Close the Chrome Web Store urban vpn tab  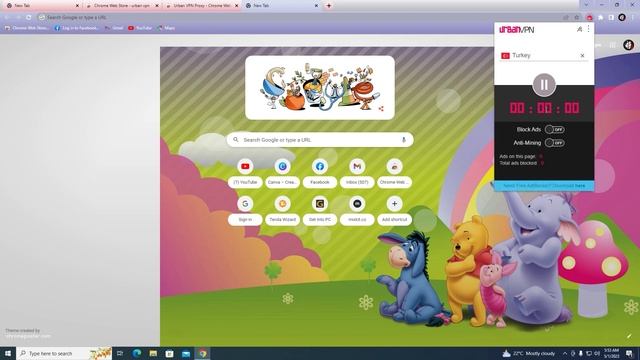click(x=157, y=6)
